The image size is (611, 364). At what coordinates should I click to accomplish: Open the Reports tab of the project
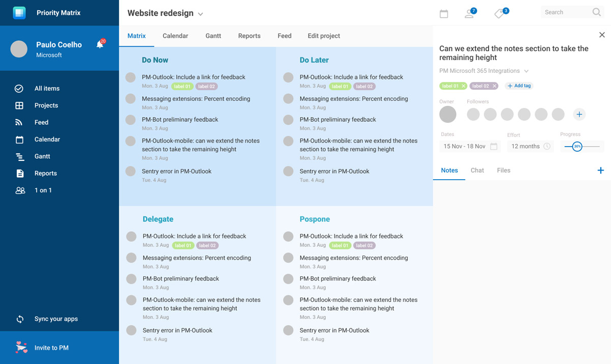[249, 36]
